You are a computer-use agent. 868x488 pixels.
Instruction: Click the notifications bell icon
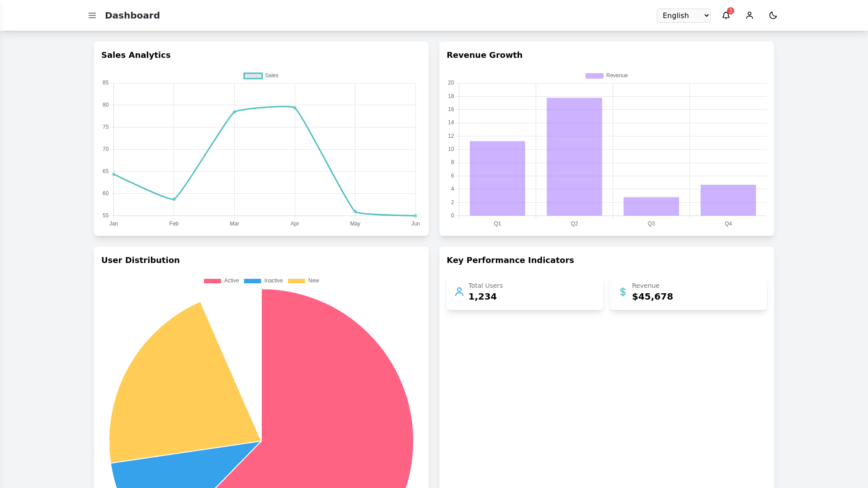pyautogui.click(x=726, y=15)
